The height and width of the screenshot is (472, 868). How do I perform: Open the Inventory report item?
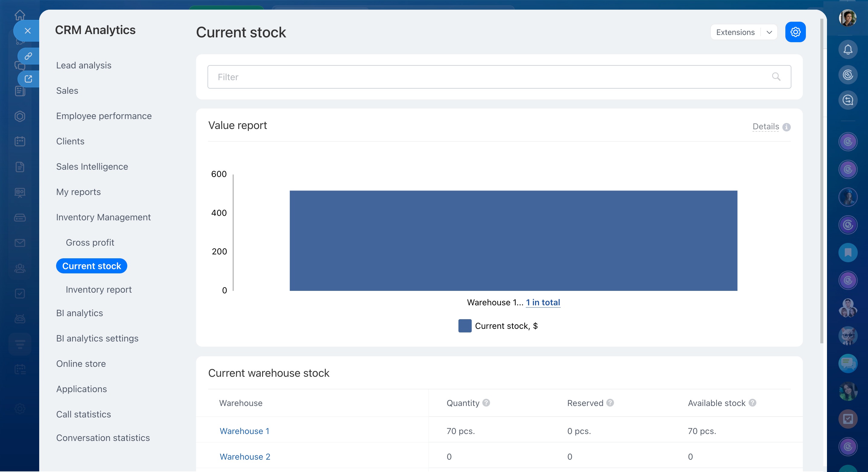[98, 290]
